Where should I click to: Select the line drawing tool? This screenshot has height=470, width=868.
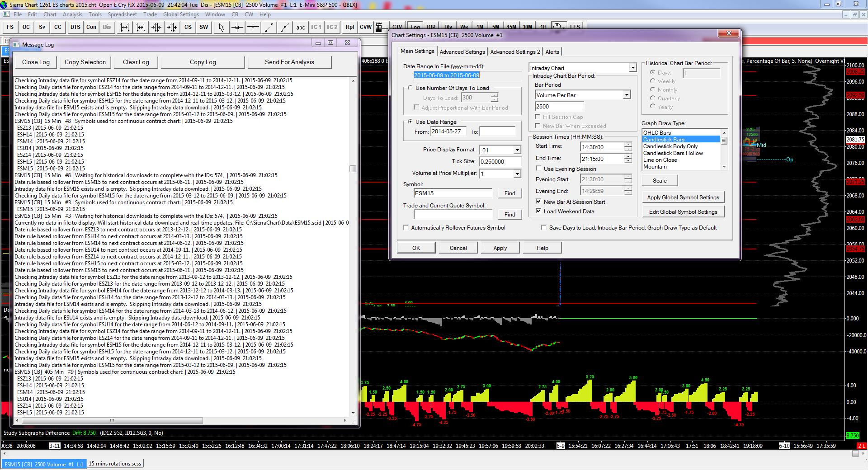tap(269, 27)
